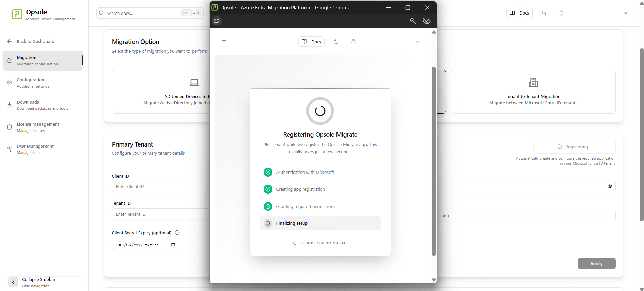Click the Client Secret Expiry info icon

(177, 233)
